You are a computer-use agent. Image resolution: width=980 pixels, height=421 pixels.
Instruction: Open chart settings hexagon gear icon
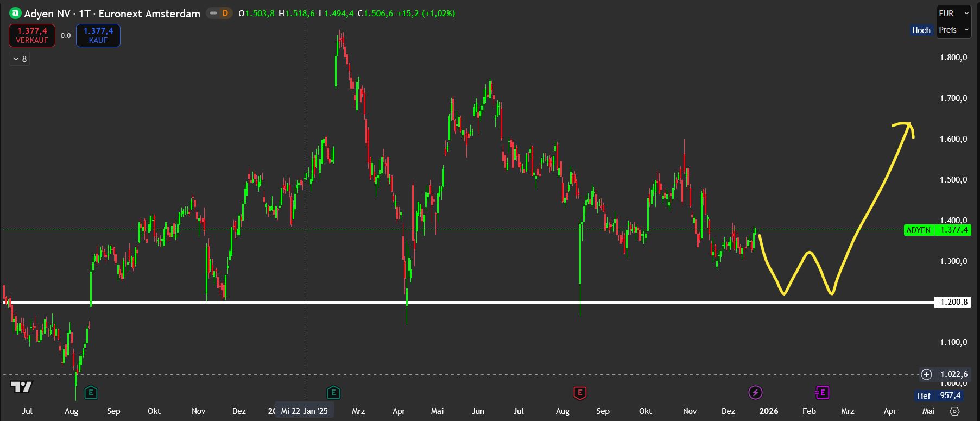954,411
